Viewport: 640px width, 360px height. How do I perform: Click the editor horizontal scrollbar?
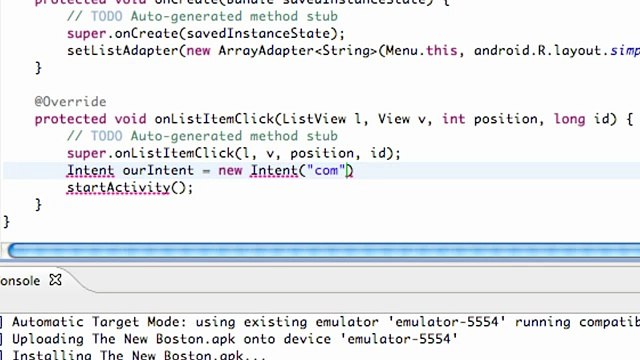coord(324,250)
